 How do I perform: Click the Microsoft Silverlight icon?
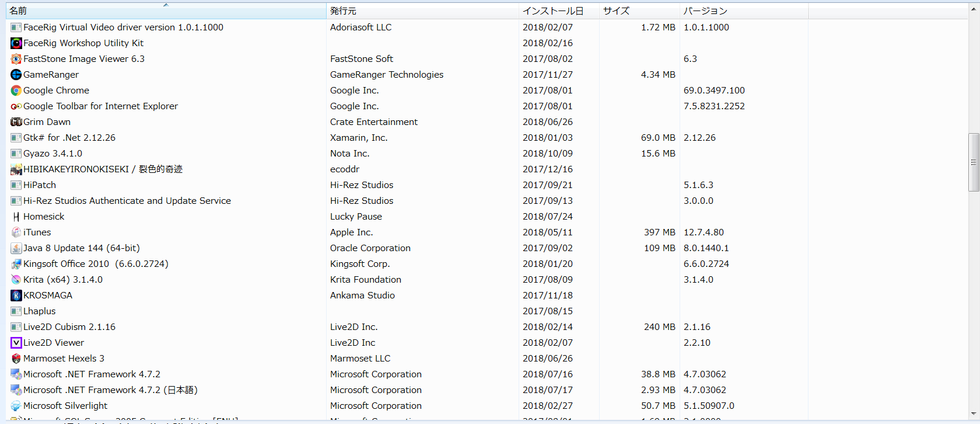click(x=16, y=406)
